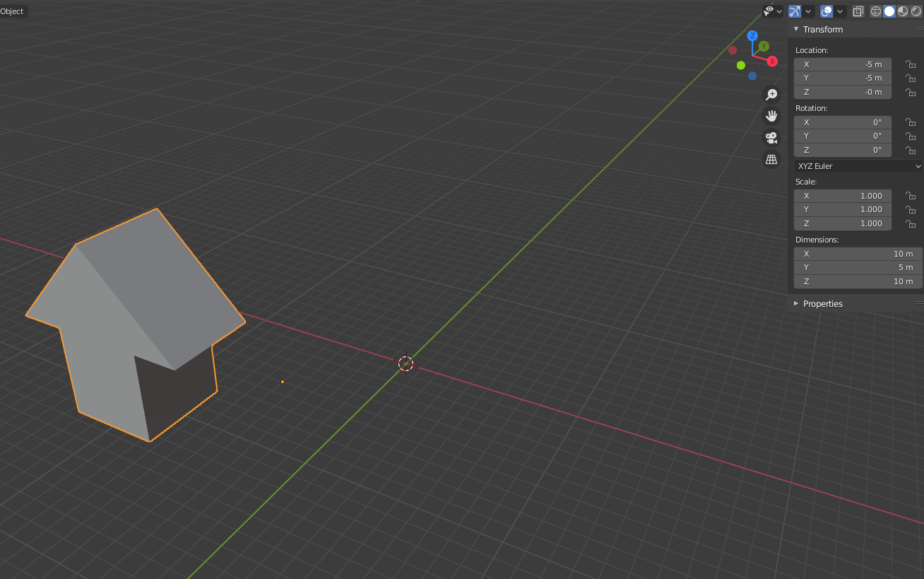Open the Gizmo options dropdown arrow
This screenshot has height=579, width=924.
pos(808,11)
